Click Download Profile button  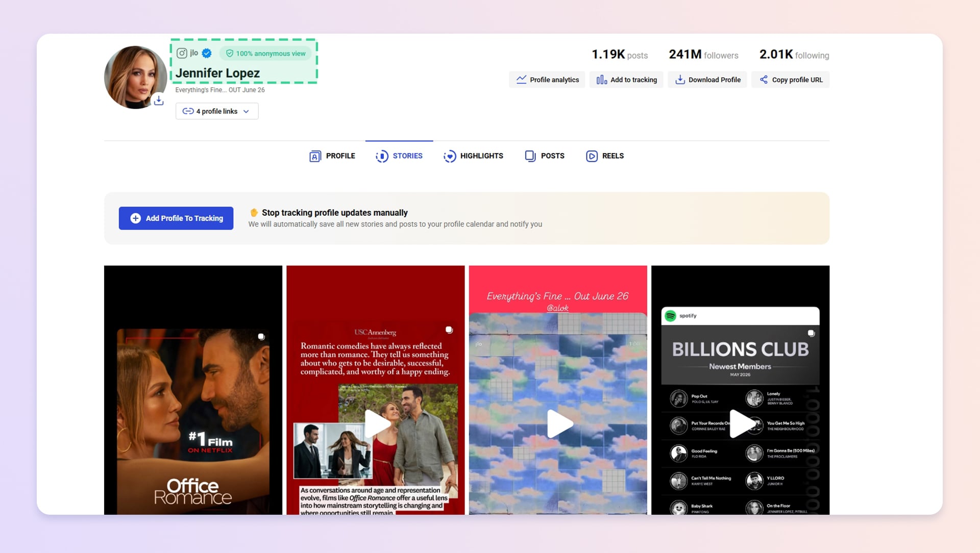pyautogui.click(x=707, y=80)
